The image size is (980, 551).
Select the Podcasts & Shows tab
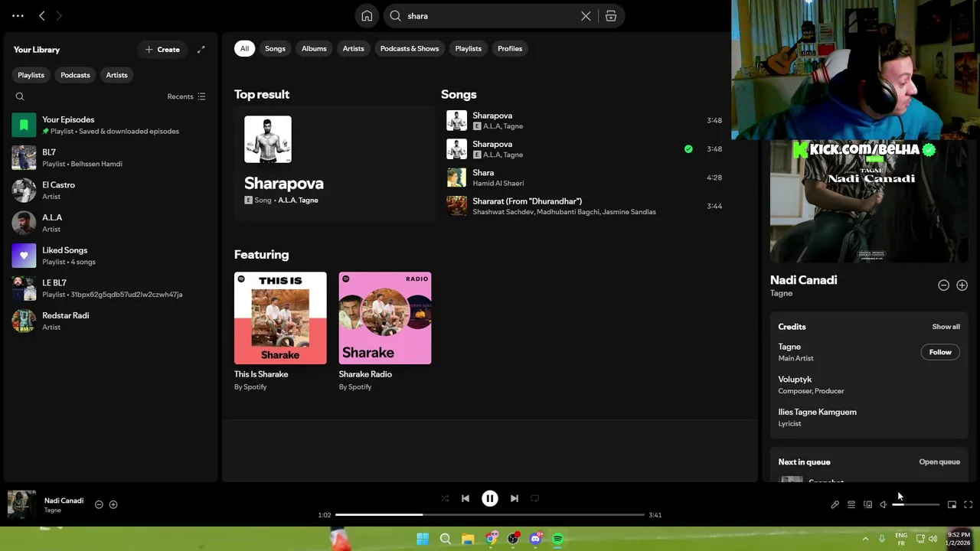410,48
